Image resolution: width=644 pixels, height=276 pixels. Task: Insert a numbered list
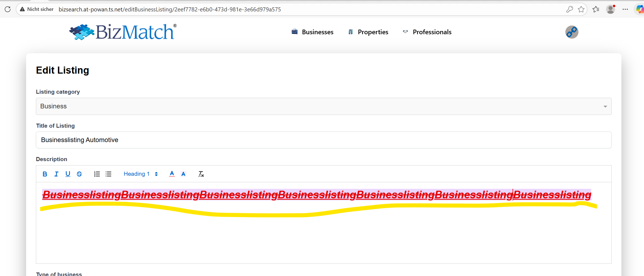pyautogui.click(x=97, y=174)
